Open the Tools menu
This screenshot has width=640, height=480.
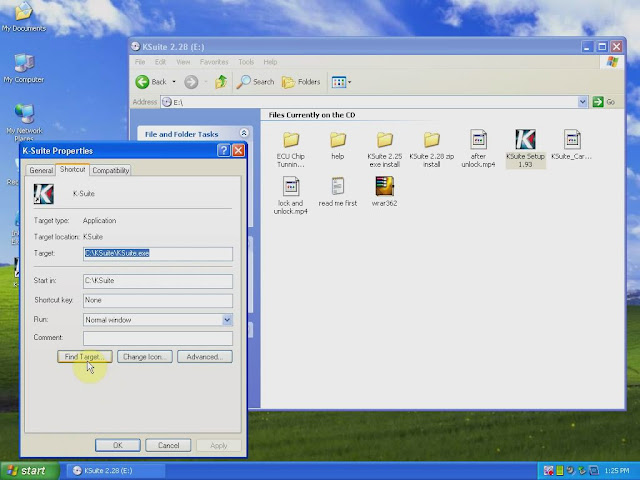pyautogui.click(x=246, y=62)
